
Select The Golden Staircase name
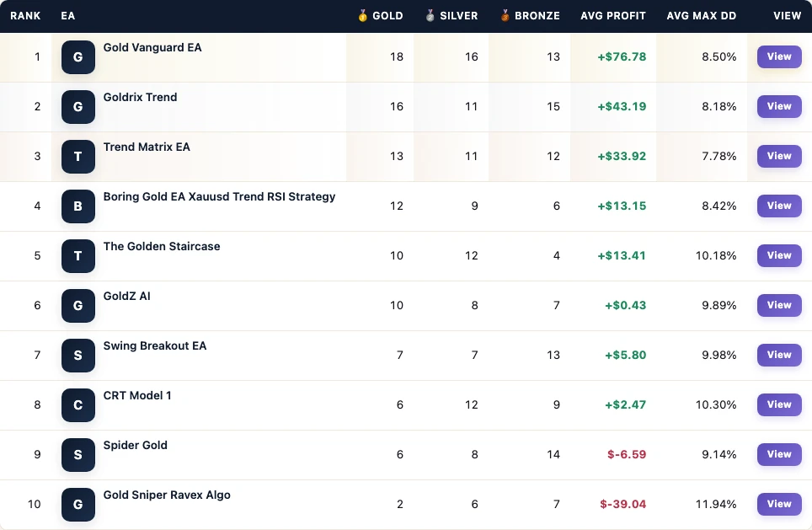(x=162, y=247)
